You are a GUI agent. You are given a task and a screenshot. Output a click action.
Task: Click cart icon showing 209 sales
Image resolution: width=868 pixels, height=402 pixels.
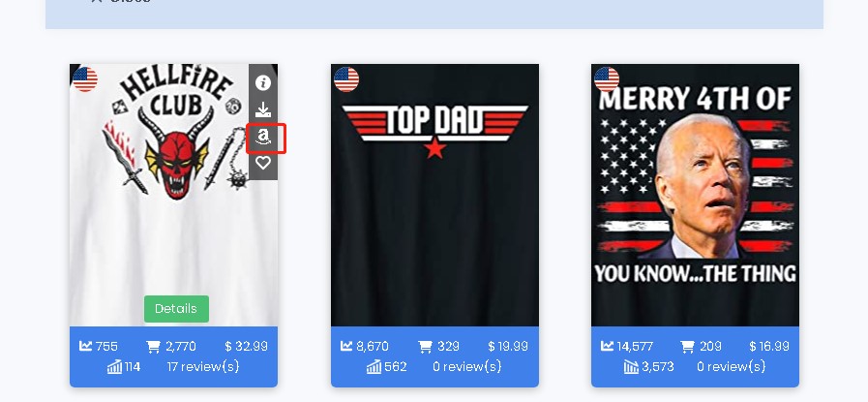click(x=687, y=347)
